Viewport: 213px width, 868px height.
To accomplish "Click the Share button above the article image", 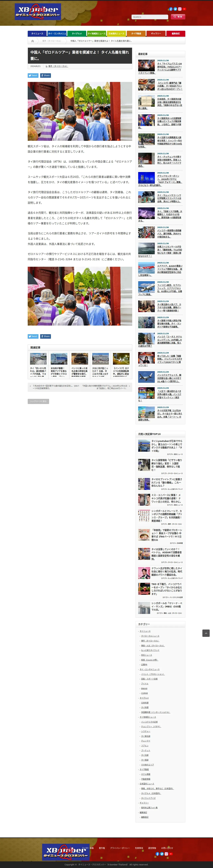I will (x=45, y=75).
